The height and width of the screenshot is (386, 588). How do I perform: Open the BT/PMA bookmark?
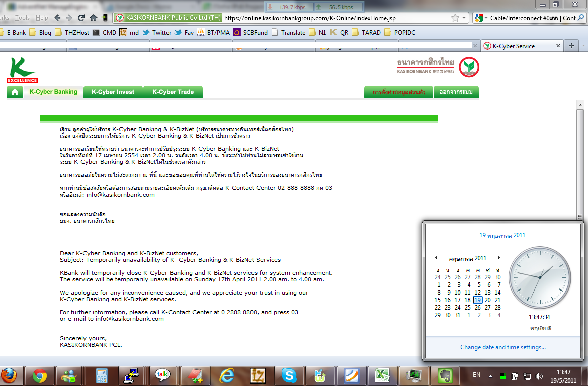pos(213,33)
